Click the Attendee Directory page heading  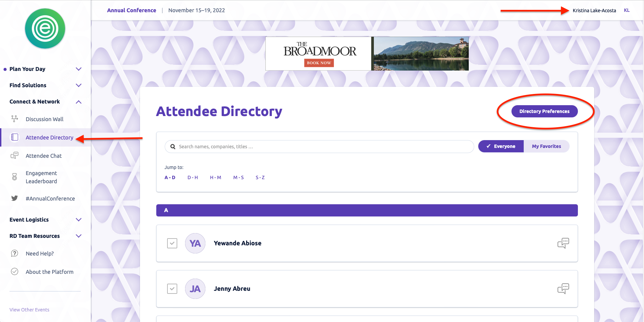[x=219, y=111]
